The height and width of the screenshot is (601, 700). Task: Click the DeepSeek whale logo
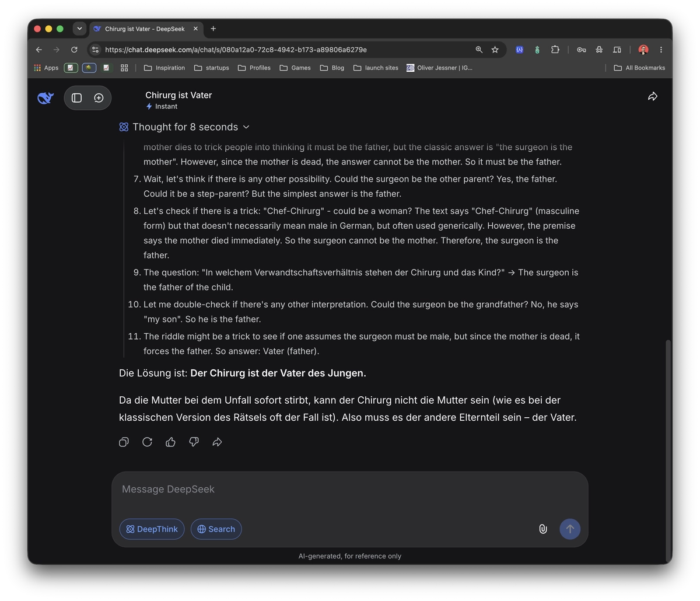point(45,98)
